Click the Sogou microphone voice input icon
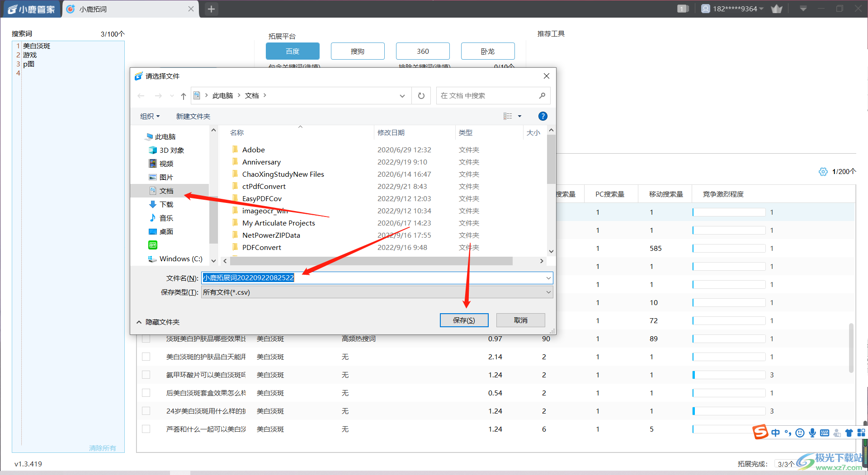 pos(812,433)
